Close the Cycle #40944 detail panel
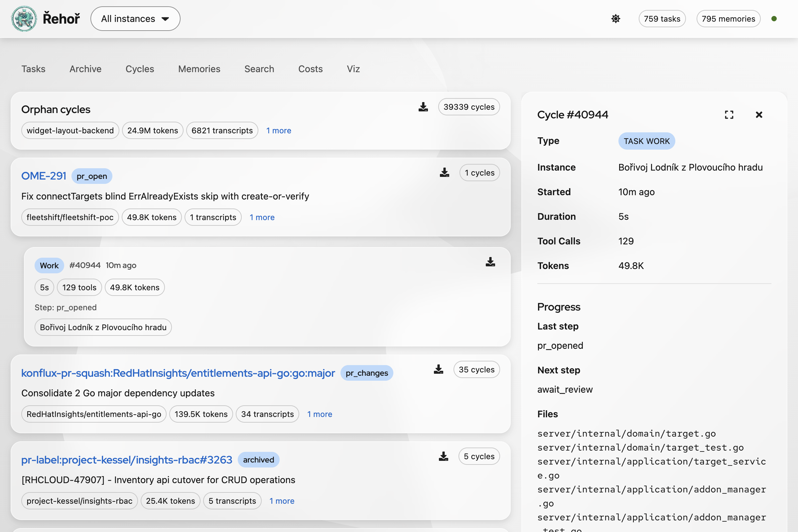The image size is (798, 532). pyautogui.click(x=759, y=115)
